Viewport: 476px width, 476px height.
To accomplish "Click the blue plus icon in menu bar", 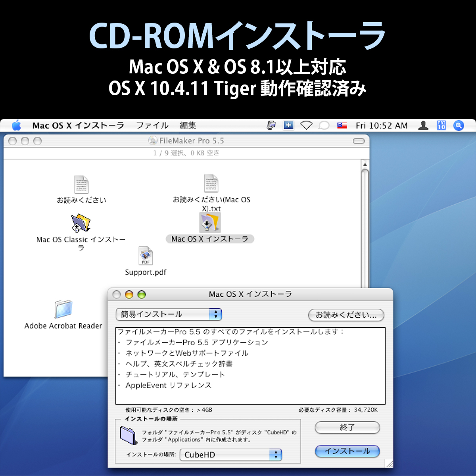I will tap(288, 126).
